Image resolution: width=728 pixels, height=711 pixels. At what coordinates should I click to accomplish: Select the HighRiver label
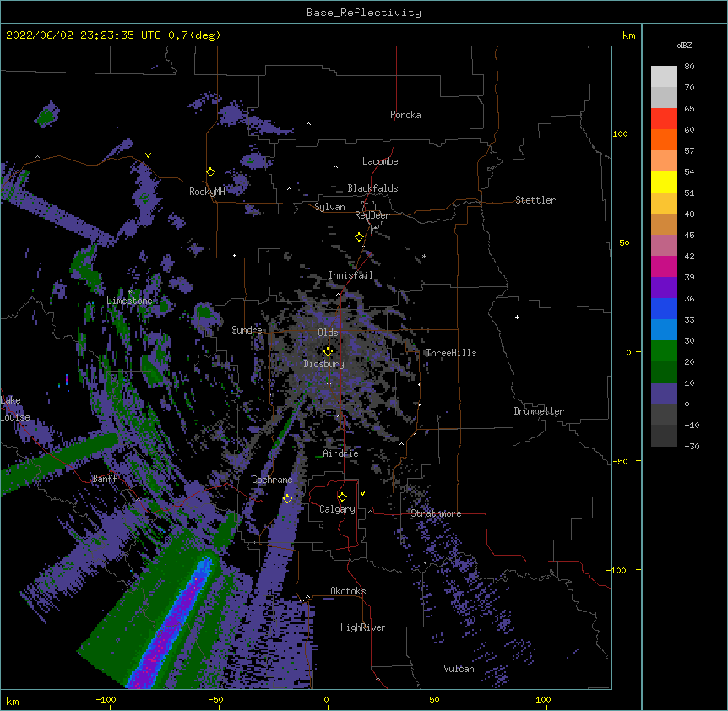coord(363,627)
